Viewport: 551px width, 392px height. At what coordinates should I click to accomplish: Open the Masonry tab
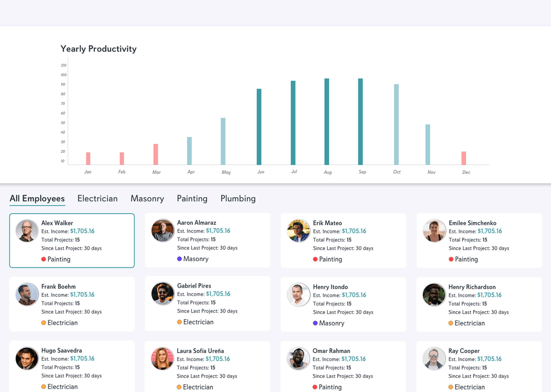coord(147,198)
